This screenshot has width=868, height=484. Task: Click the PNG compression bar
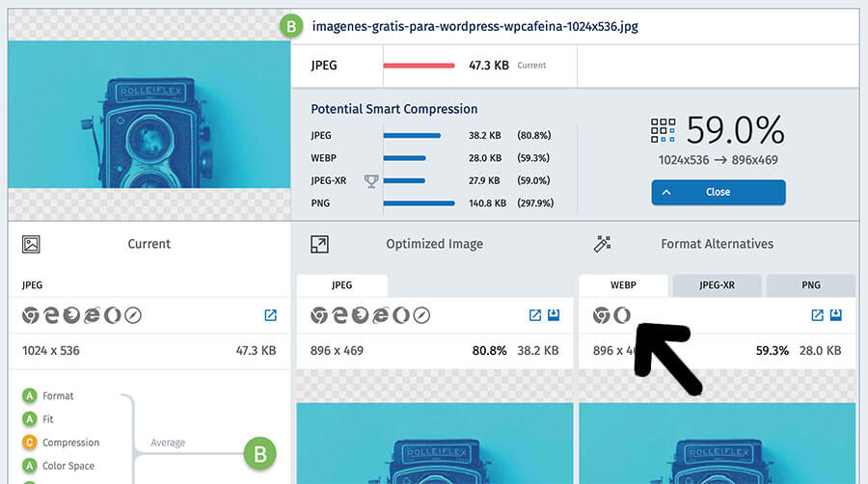[419, 202]
